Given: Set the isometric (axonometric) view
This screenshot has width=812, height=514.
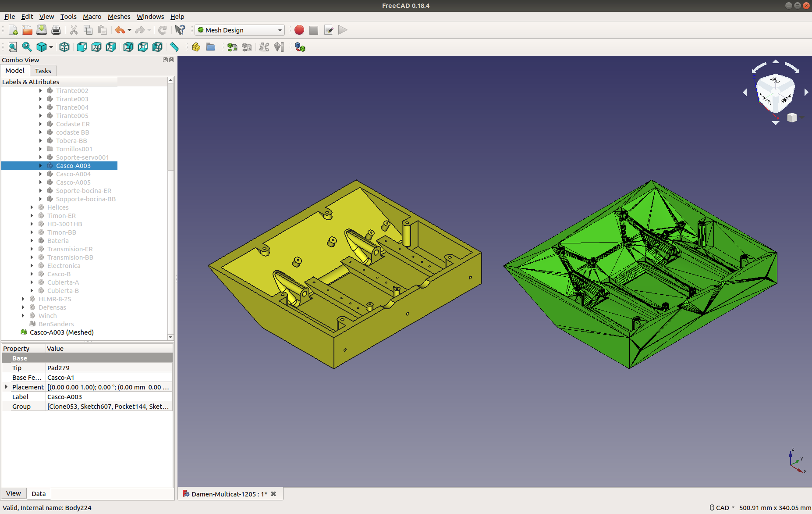Looking at the screenshot, I should (64, 47).
